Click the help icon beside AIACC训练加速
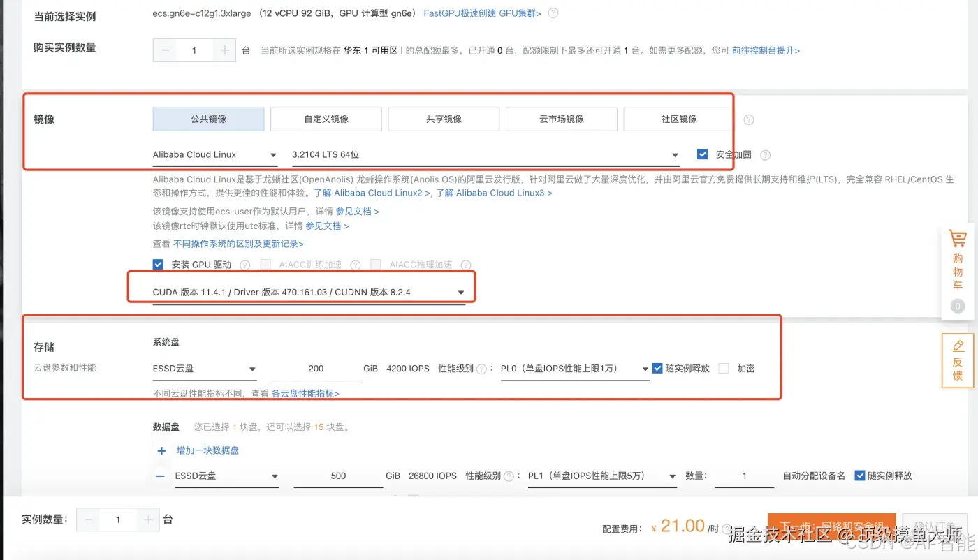Viewport: 978px width, 560px height. (x=356, y=265)
